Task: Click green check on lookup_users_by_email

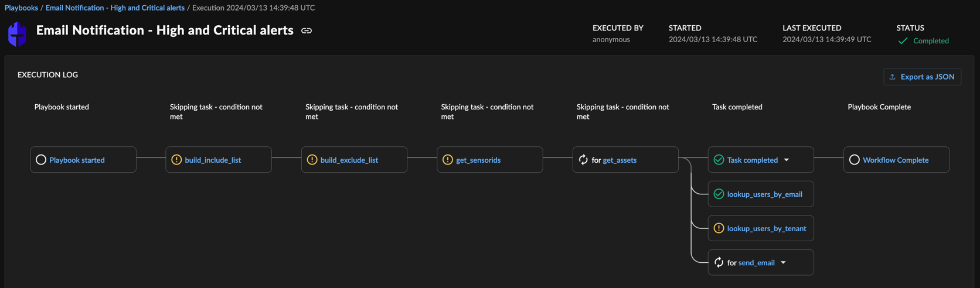Action: pyautogui.click(x=719, y=194)
